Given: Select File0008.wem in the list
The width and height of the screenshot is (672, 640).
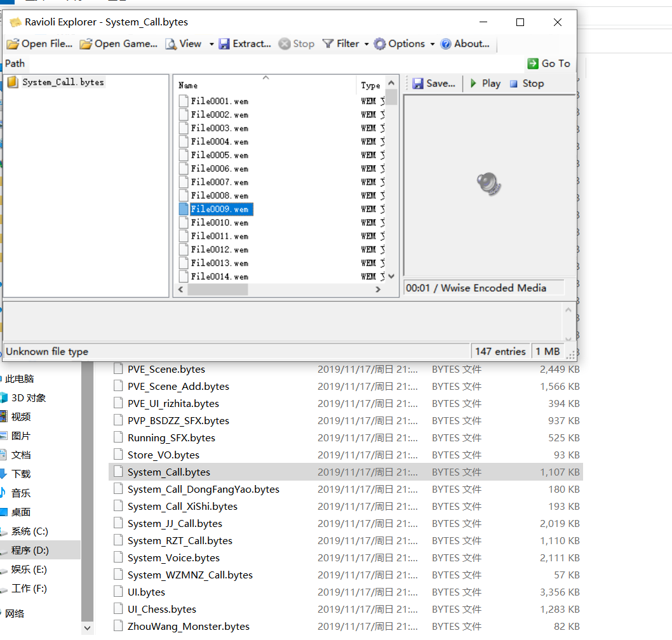Looking at the screenshot, I should click(x=214, y=196).
